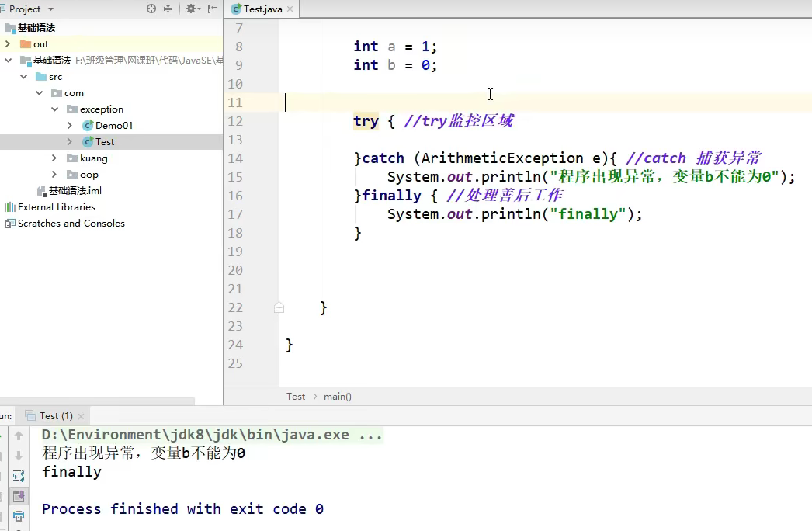Close the Test.java editor tab
This screenshot has width=812, height=531.
click(290, 9)
